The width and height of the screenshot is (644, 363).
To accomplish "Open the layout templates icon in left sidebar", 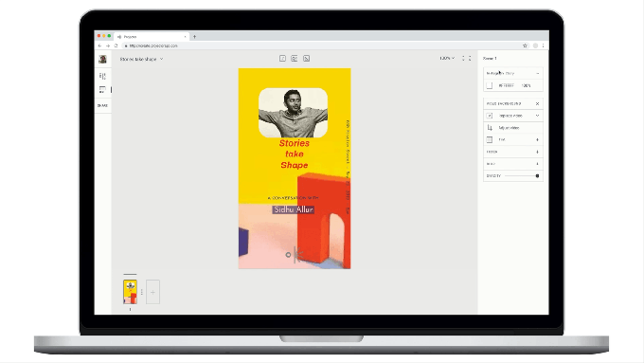I will 102,90.
